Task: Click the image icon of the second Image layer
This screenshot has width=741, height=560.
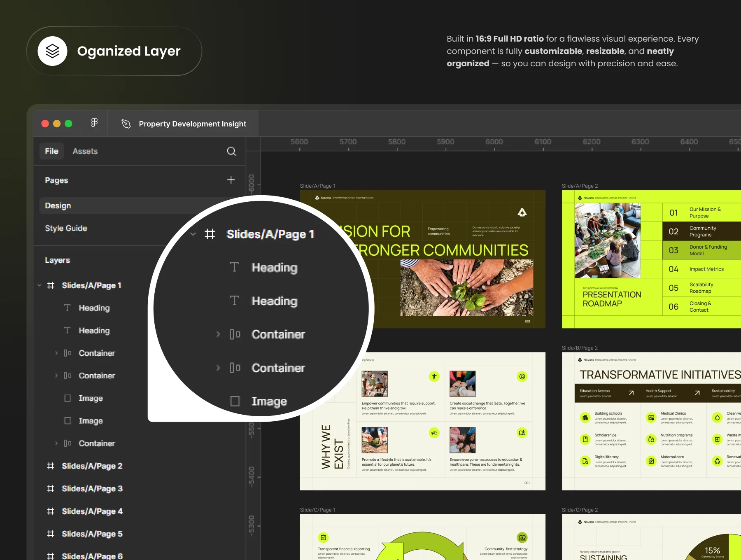Action: coord(68,421)
